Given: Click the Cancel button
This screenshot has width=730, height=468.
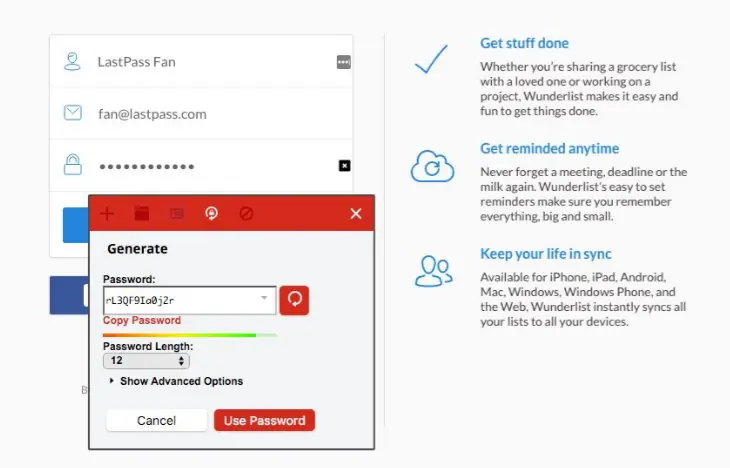Looking at the screenshot, I should pos(156,421).
